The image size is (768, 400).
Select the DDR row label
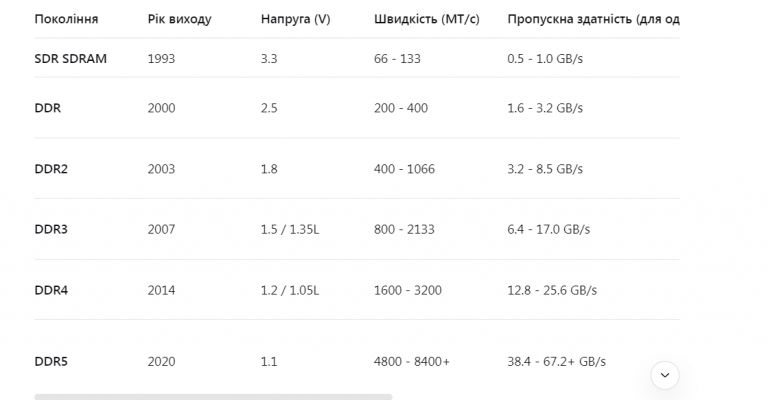pyautogui.click(x=48, y=108)
